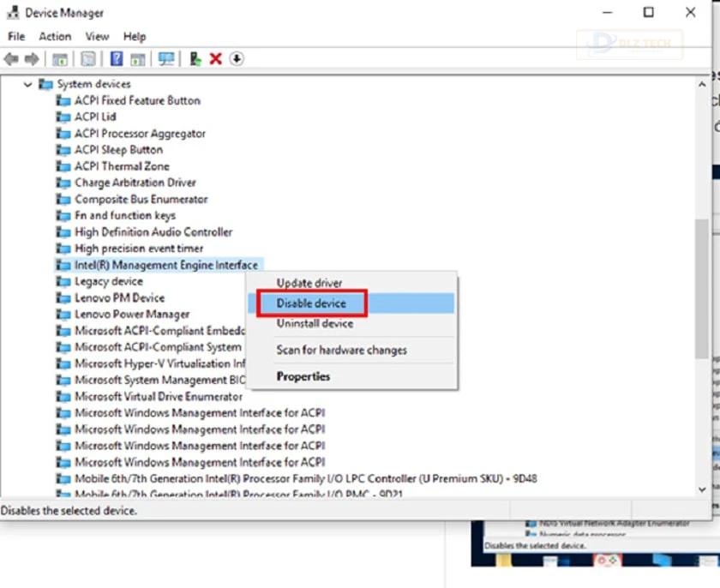Collapse the System devices category chevron
Image resolution: width=720 pixels, height=588 pixels.
tap(28, 85)
